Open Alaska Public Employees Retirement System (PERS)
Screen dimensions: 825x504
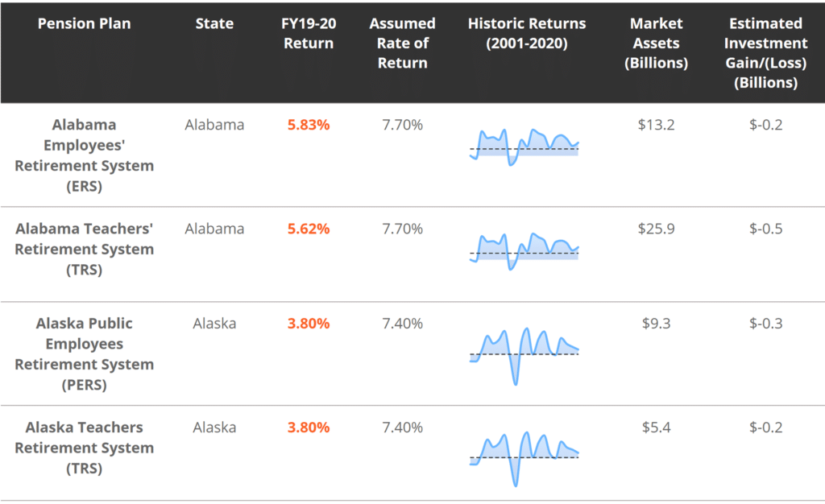[84, 353]
